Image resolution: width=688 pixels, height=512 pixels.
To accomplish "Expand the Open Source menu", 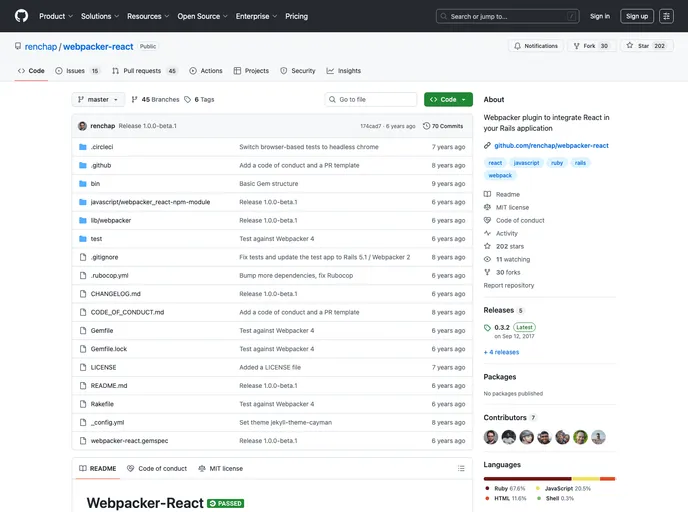I will [x=202, y=16].
